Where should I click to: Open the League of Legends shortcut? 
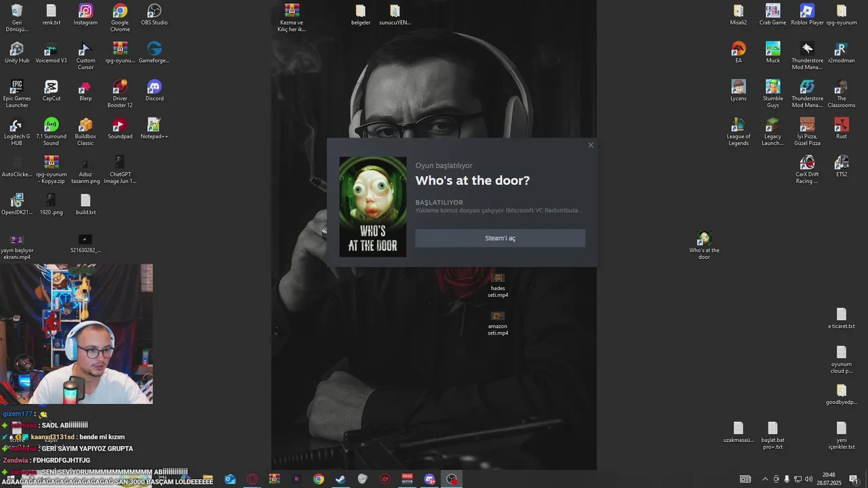click(738, 131)
